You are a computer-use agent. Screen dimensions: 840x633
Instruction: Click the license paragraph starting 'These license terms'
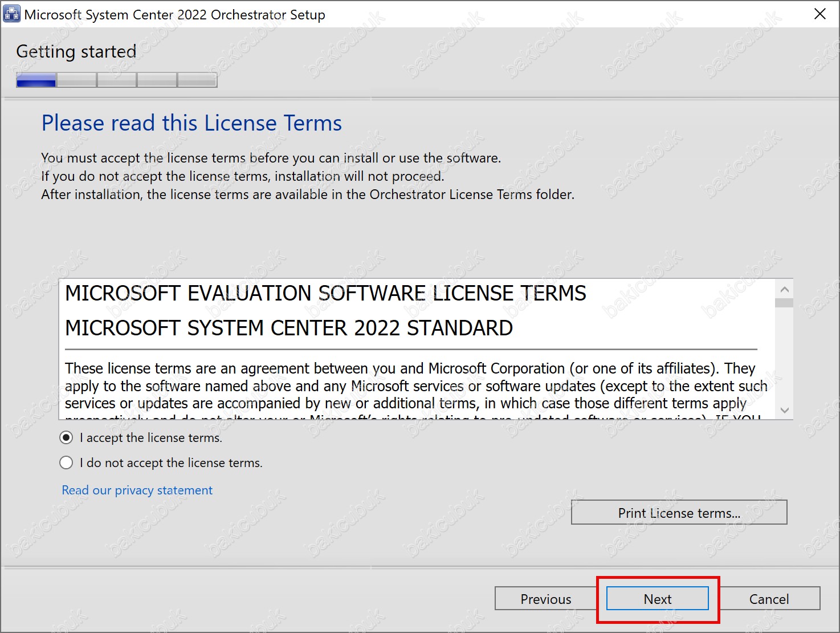(x=416, y=390)
